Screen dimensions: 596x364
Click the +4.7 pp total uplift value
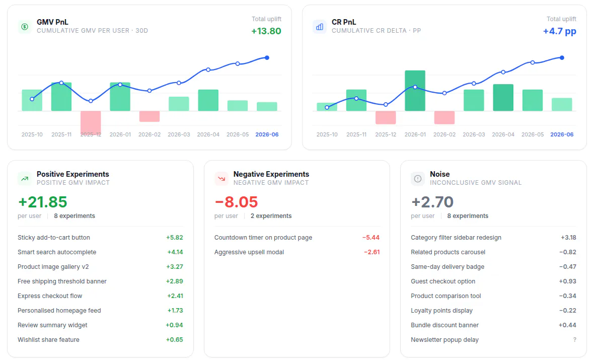point(560,31)
